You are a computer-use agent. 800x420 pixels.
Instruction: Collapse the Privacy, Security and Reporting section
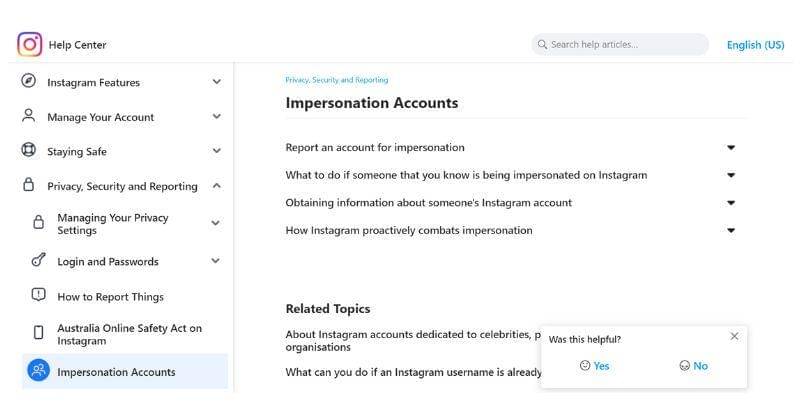pos(217,186)
